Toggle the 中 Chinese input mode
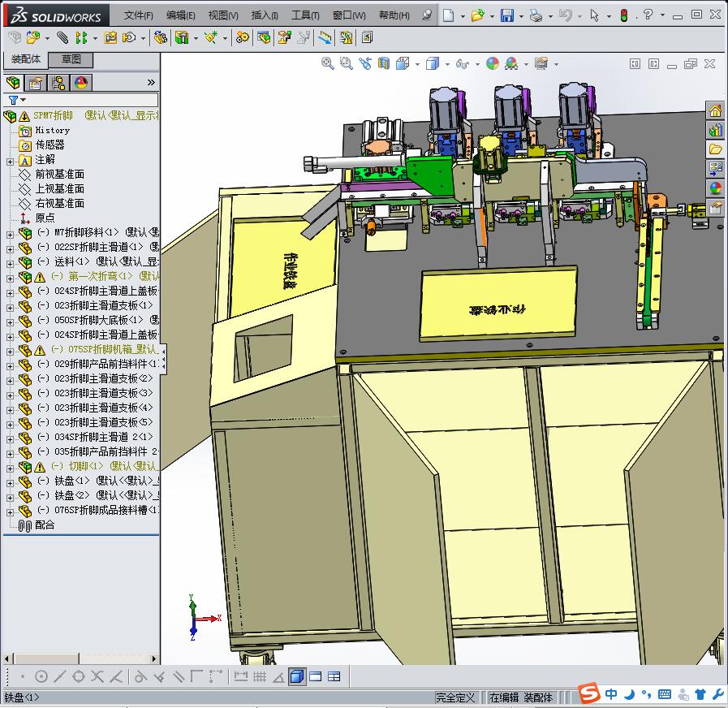The width and height of the screenshot is (728, 708). coord(612,694)
